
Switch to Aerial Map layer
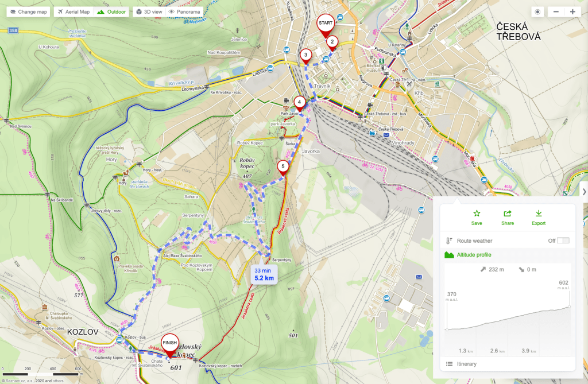[x=73, y=11]
